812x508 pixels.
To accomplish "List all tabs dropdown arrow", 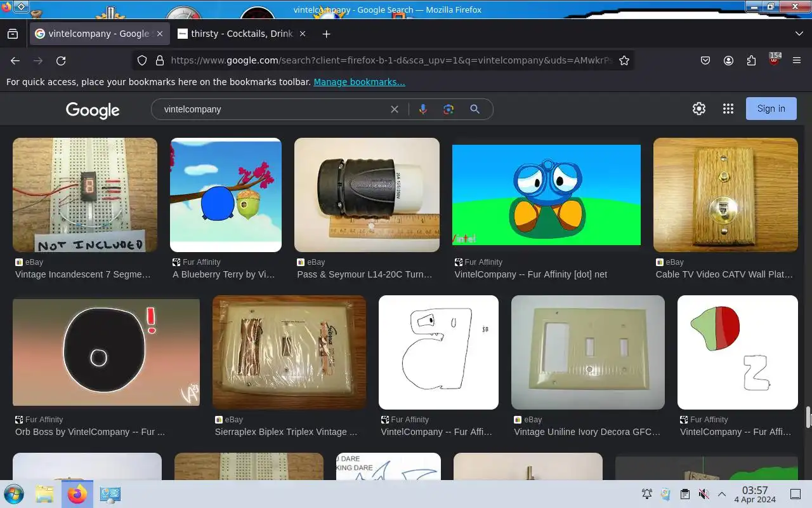I will coord(799,34).
